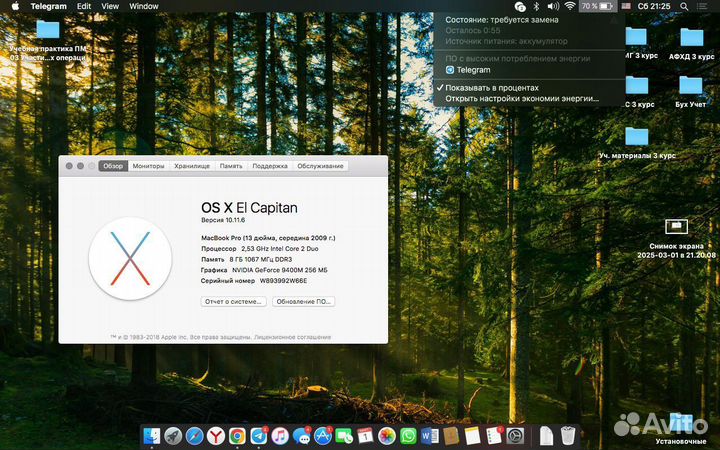
Task: Click the serial number W893992W66E
Action: pos(283,281)
